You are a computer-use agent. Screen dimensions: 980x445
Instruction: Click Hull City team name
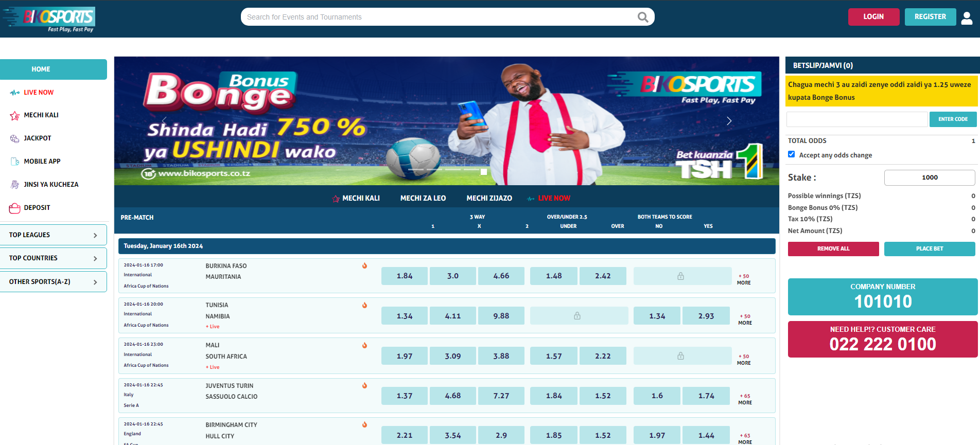click(x=220, y=436)
